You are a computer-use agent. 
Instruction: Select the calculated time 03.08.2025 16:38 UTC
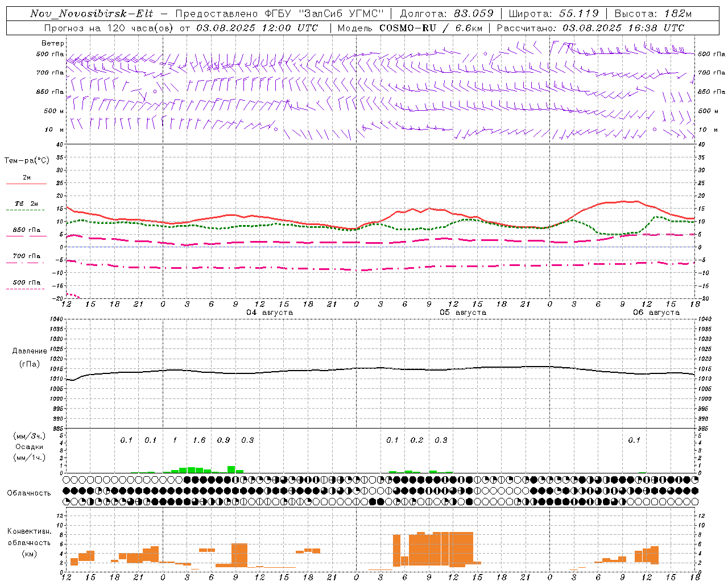[623, 28]
